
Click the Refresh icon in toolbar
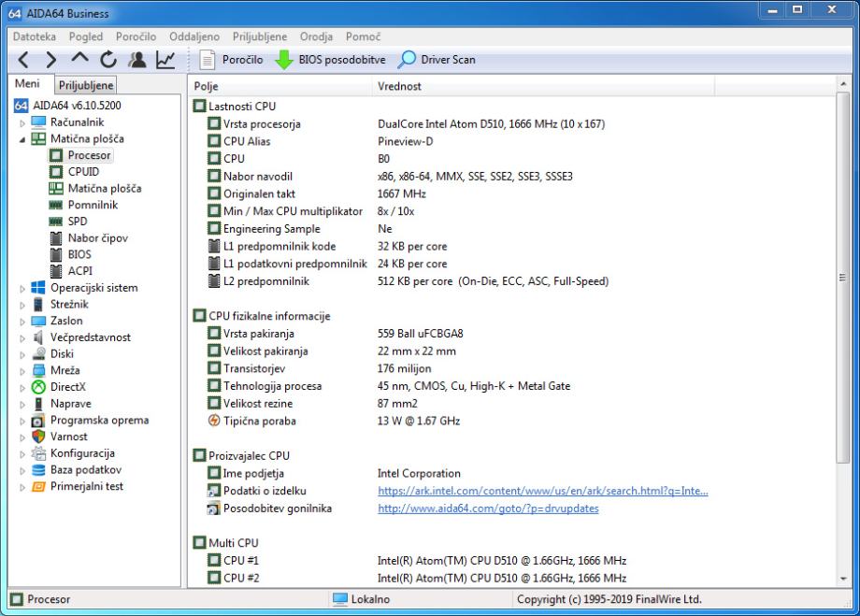[x=108, y=60]
